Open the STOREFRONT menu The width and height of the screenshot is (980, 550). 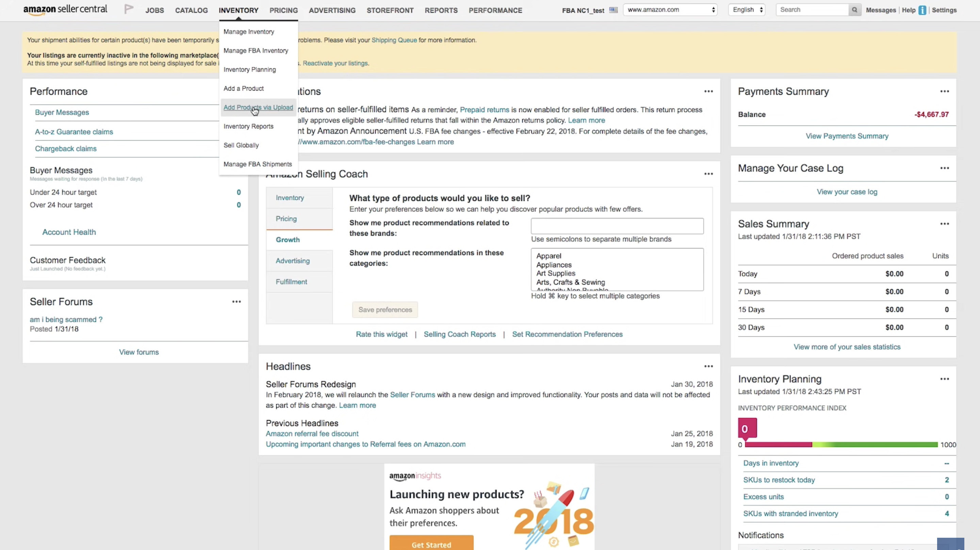390,10
